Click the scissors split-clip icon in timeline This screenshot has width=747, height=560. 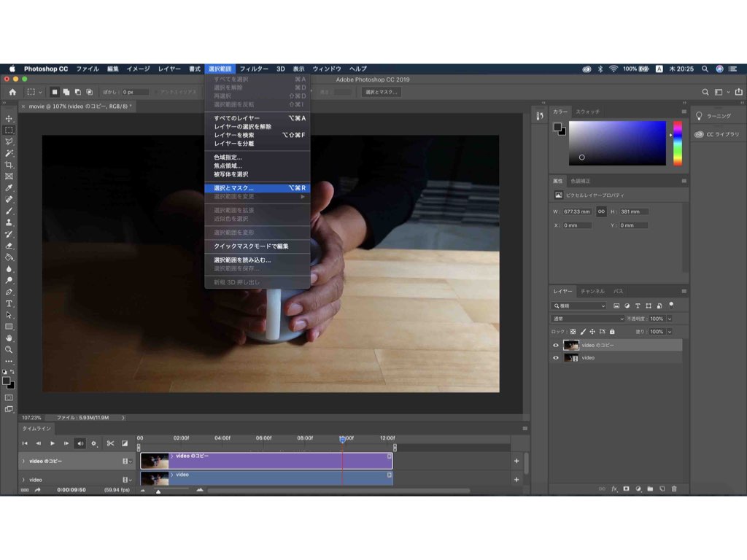(x=111, y=443)
